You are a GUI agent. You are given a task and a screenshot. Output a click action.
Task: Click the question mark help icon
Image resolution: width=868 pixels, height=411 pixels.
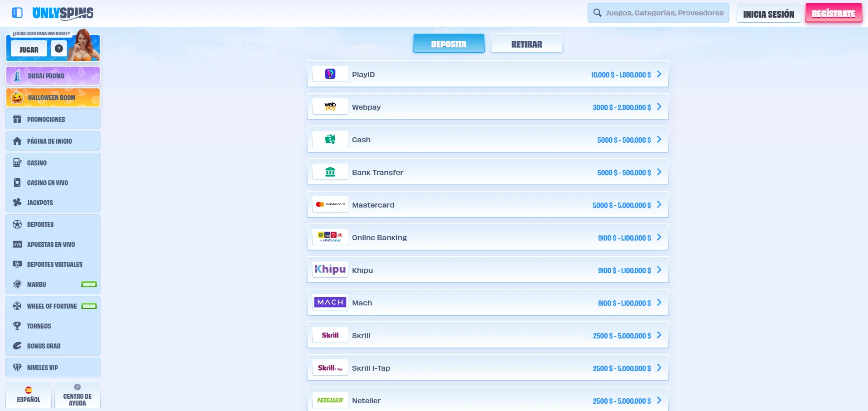coord(59,48)
